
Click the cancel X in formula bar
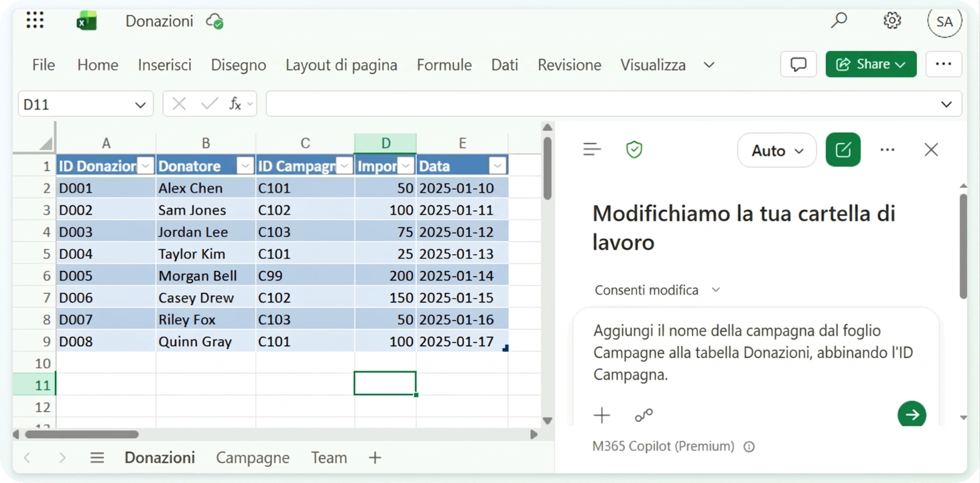pos(179,104)
